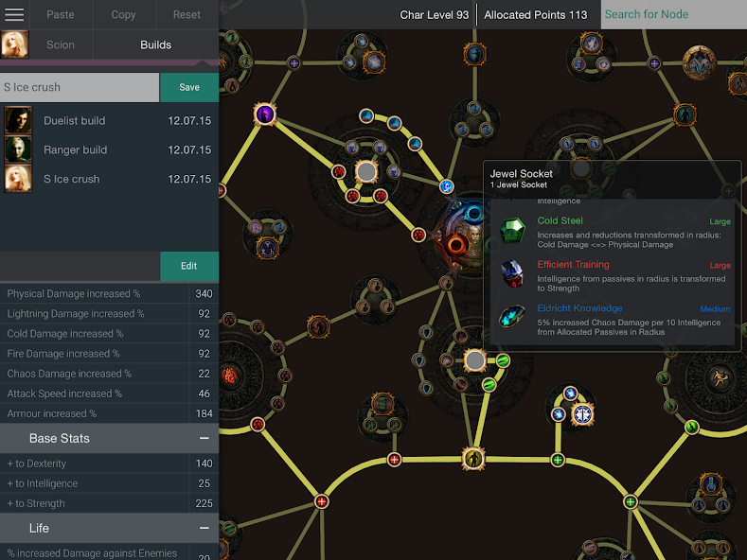
Task: Click the Ranger build portrait icon
Action: [18, 149]
